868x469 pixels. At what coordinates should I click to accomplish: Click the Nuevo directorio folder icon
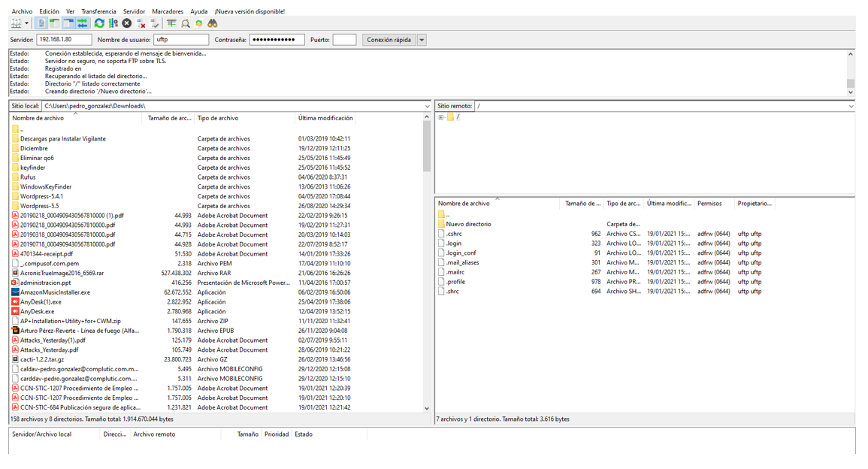(441, 224)
